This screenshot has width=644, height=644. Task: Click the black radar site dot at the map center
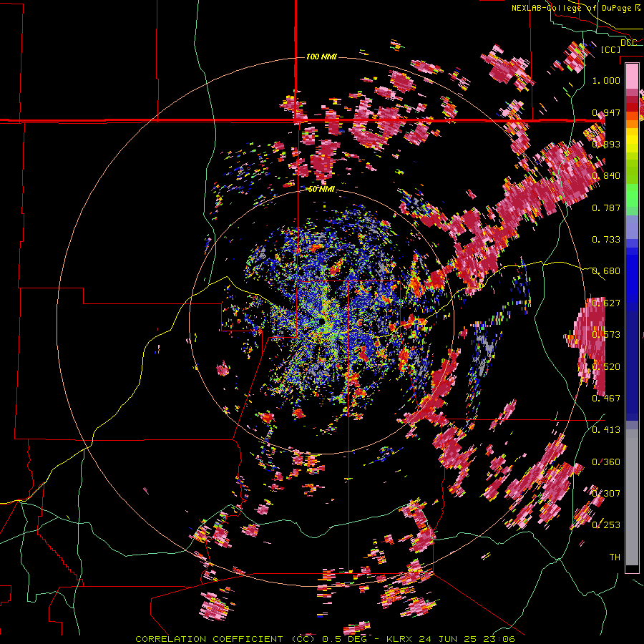[321, 321]
